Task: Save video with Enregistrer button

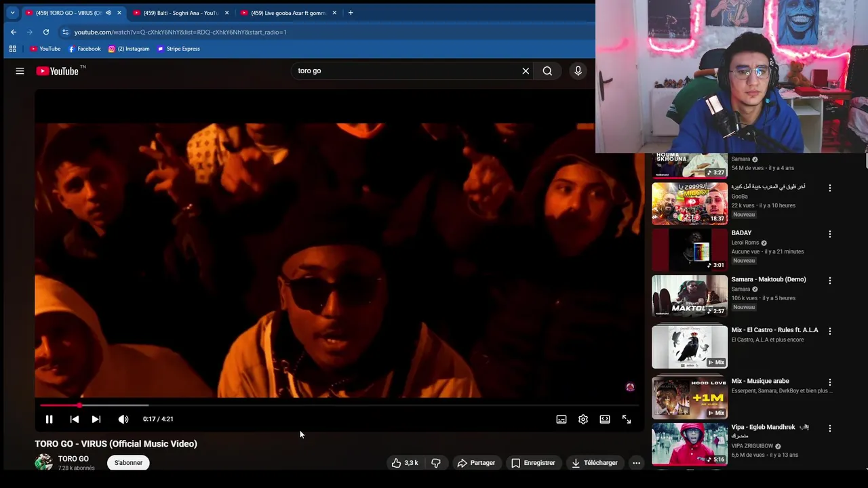Action: 533,463
